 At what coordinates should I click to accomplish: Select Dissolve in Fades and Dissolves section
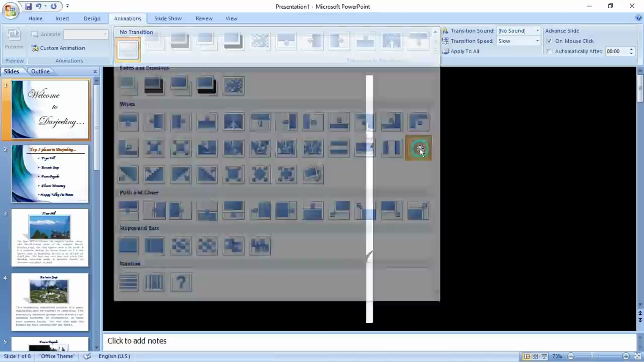(x=233, y=86)
